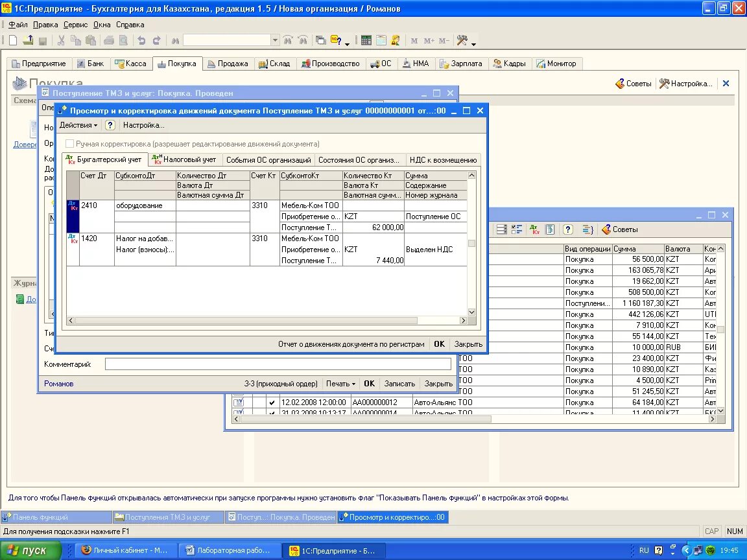This screenshot has width=747, height=560.
Task: Open the Продажа section tab
Action: pos(228,64)
